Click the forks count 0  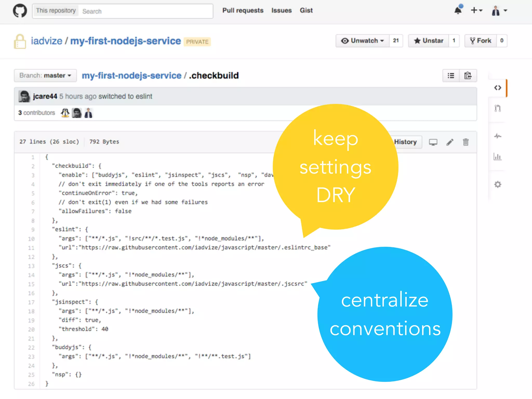click(x=502, y=41)
